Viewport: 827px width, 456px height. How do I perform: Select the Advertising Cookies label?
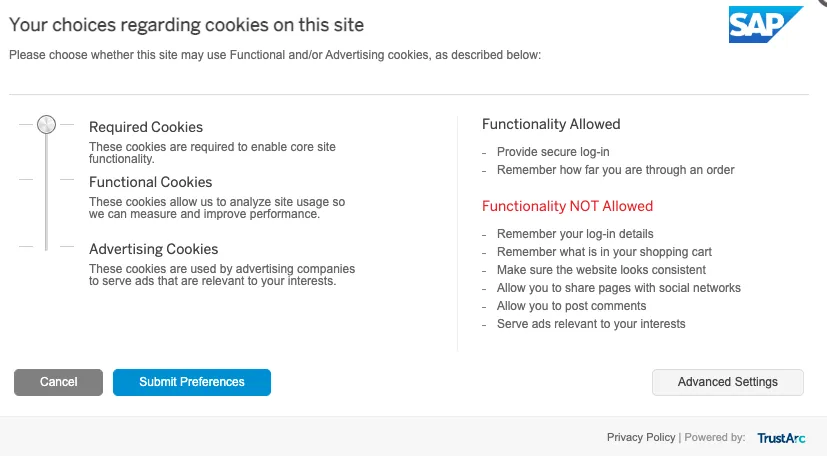[x=154, y=249]
